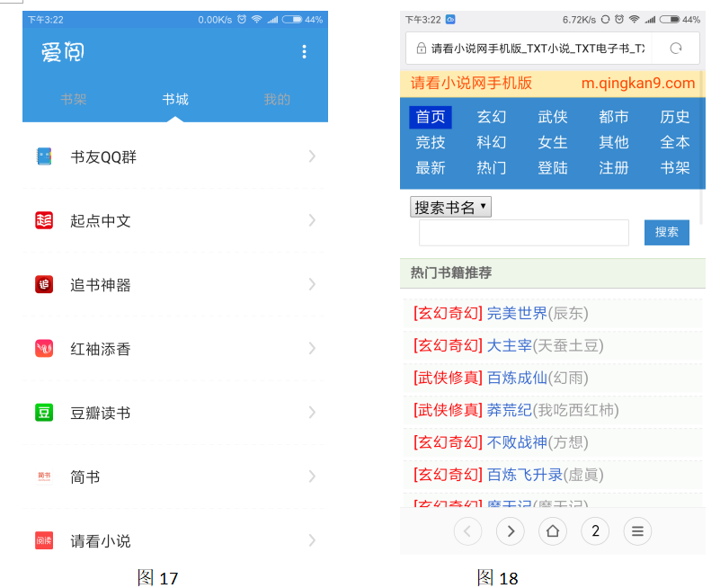This screenshot has height=588, width=720.
Task: Open the 搜索书名 dropdown
Action: (450, 207)
